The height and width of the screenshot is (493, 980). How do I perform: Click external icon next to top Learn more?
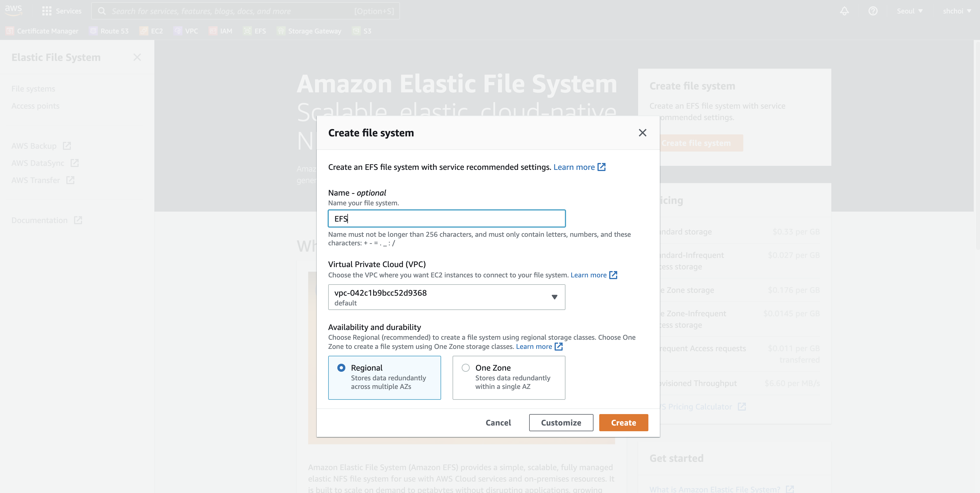[601, 167]
